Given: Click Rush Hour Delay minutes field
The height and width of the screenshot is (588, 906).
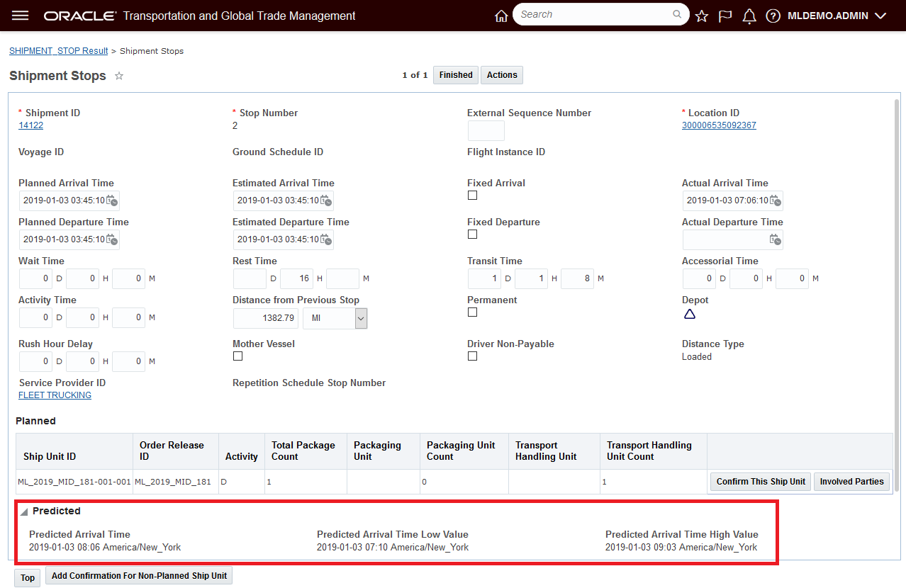Looking at the screenshot, I should click(x=128, y=362).
